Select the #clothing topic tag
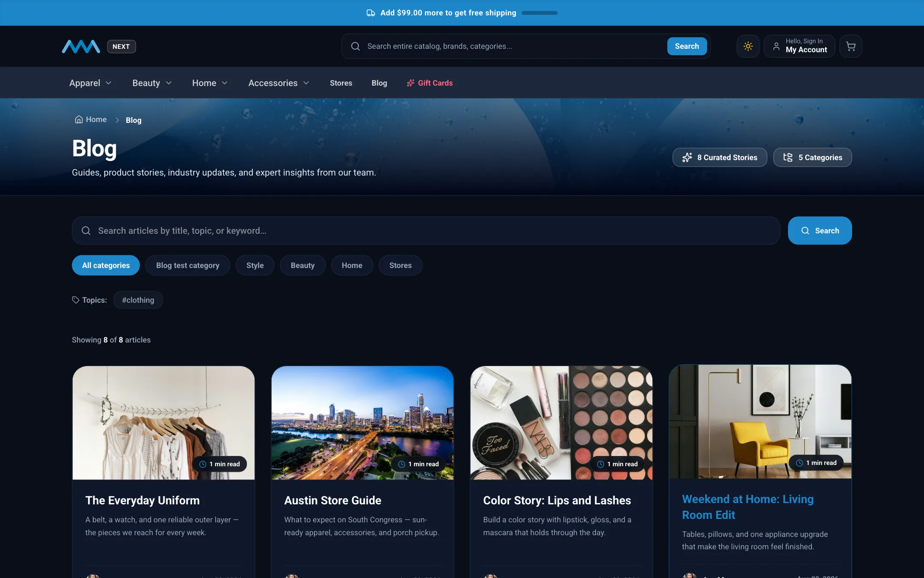924x578 pixels. (138, 300)
